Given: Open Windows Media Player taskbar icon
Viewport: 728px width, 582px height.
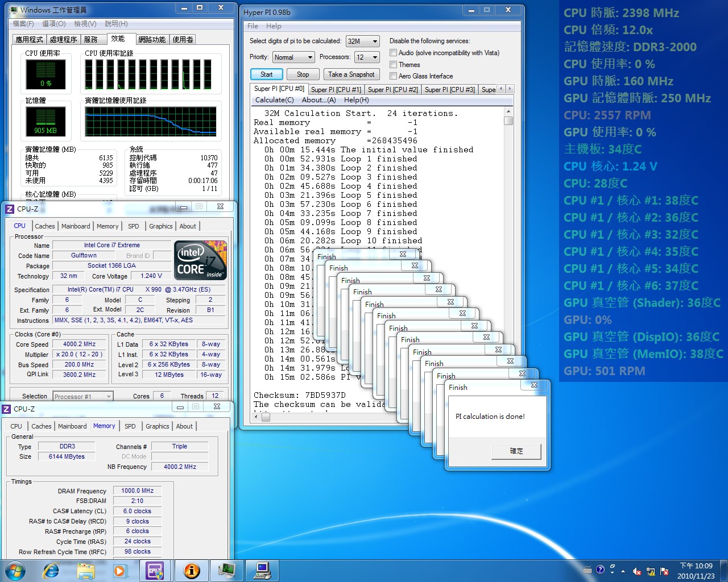Looking at the screenshot, I should point(119,570).
